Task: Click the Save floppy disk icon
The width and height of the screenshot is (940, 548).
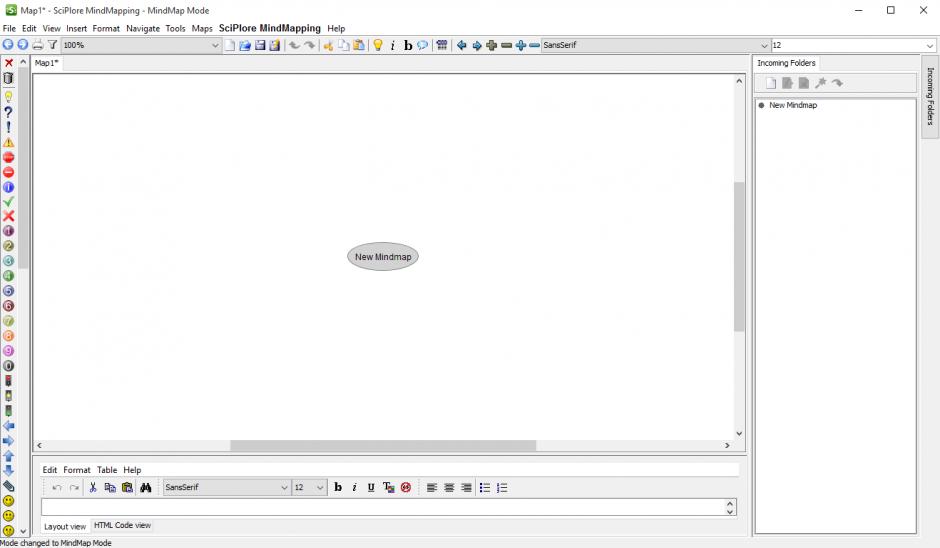Action: pyautogui.click(x=260, y=45)
